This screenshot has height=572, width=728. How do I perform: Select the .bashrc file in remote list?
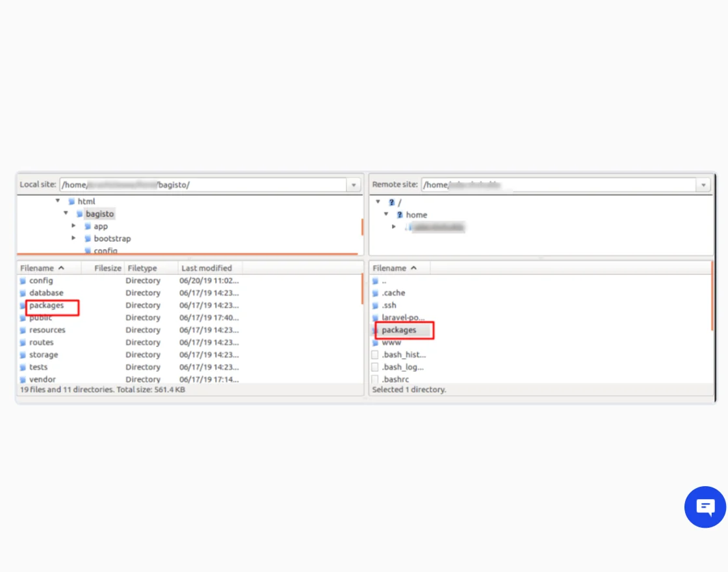tap(395, 380)
